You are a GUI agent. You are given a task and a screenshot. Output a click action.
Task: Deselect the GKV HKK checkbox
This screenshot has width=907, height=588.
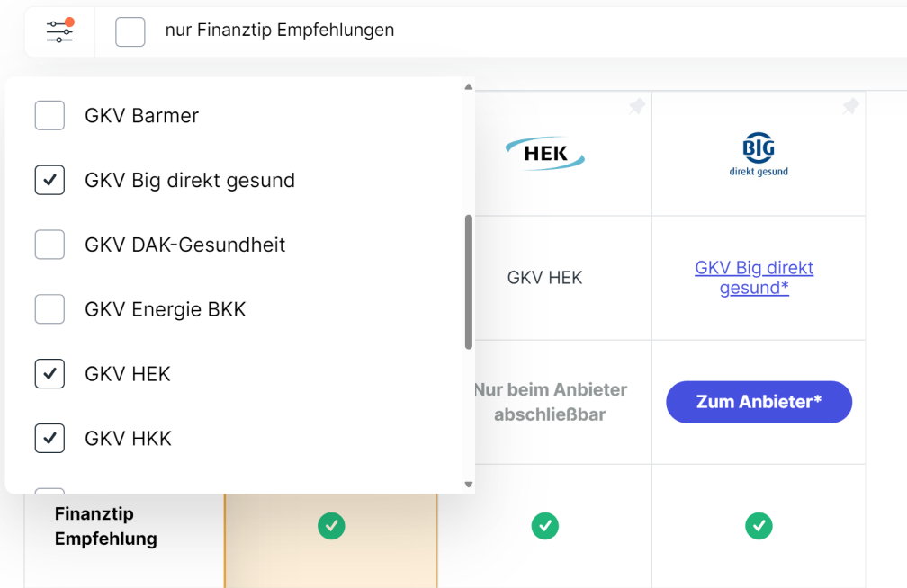pyautogui.click(x=49, y=438)
